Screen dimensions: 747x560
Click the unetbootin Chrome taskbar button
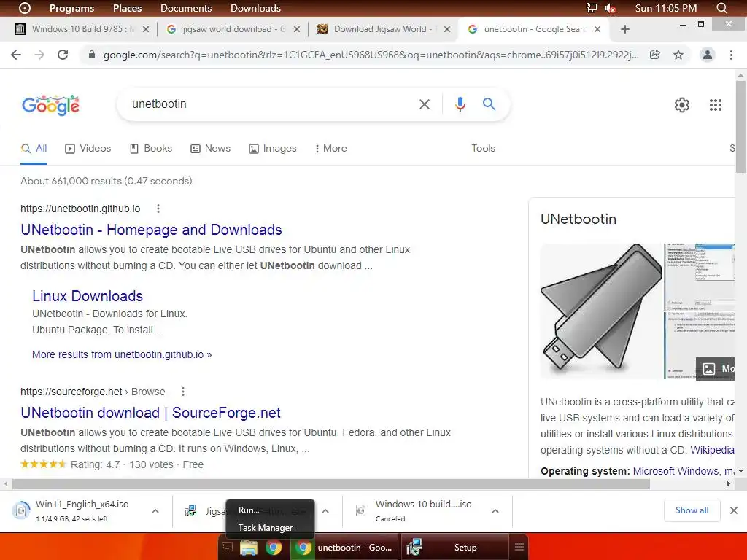pyautogui.click(x=345, y=547)
